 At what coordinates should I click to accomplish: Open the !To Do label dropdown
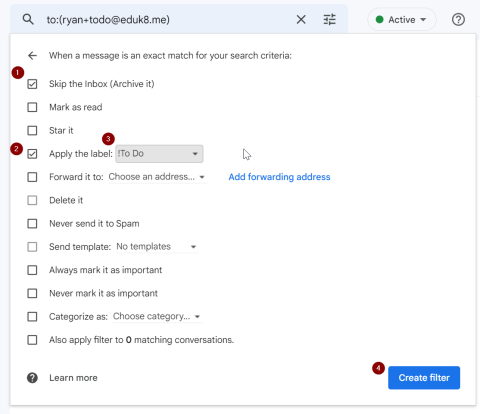coord(159,154)
